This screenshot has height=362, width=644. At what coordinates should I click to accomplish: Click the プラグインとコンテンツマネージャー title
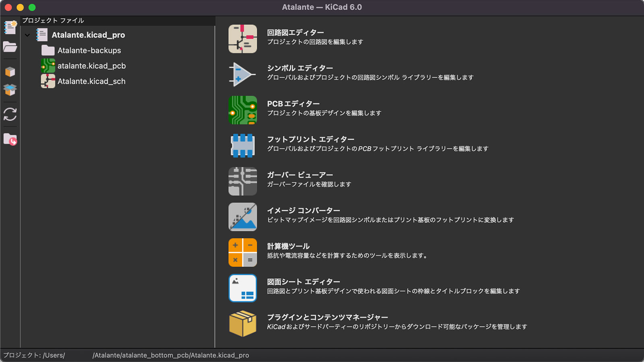tap(328, 317)
